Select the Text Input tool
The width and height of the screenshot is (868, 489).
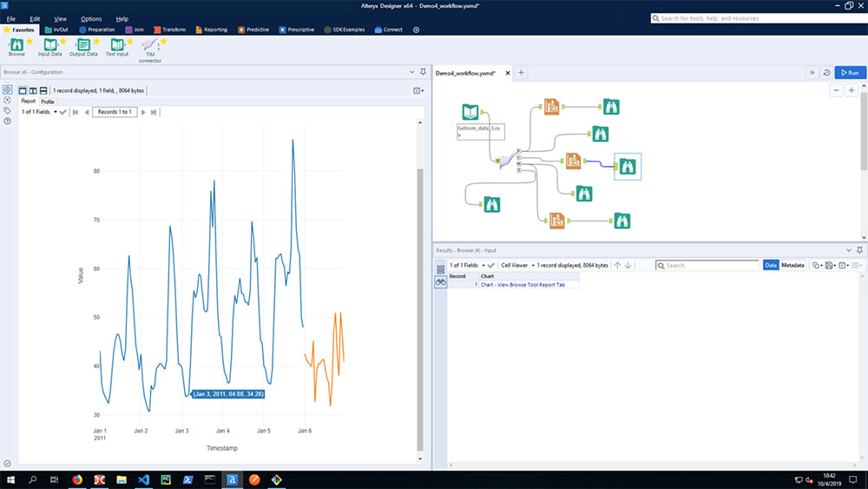[x=117, y=47]
